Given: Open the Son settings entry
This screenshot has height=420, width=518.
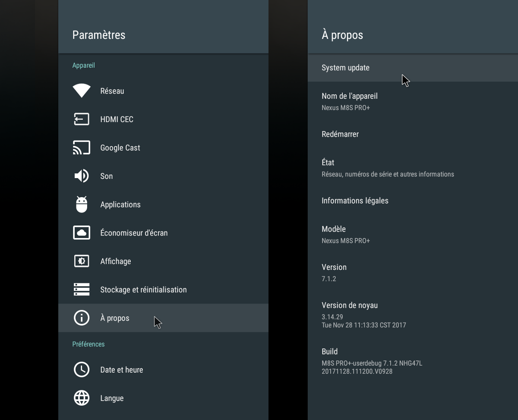Looking at the screenshot, I should (x=163, y=176).
